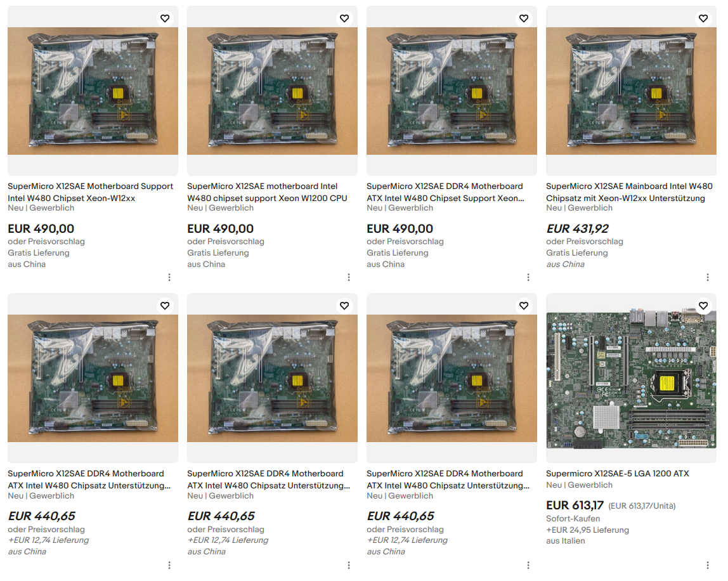Open title 'Supermicro X12SAE-5 LGA 1200 ATX'
This screenshot has width=728, height=581.
618,473
